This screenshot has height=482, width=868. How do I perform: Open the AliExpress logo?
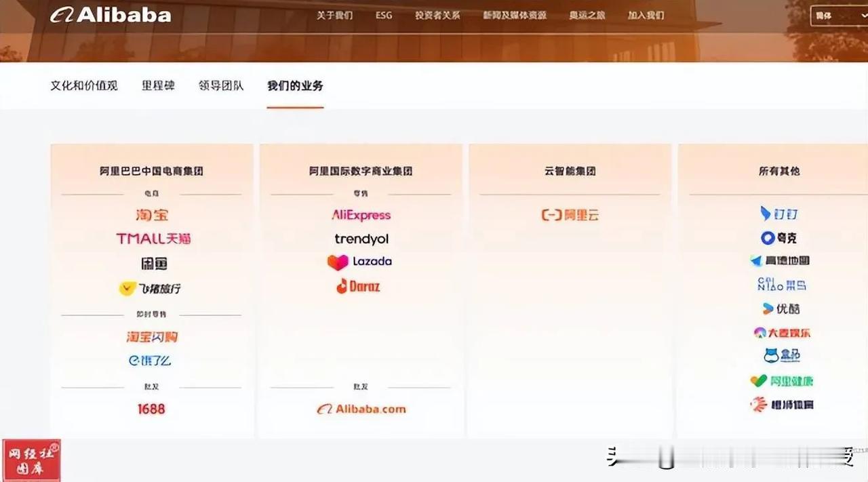(361, 215)
